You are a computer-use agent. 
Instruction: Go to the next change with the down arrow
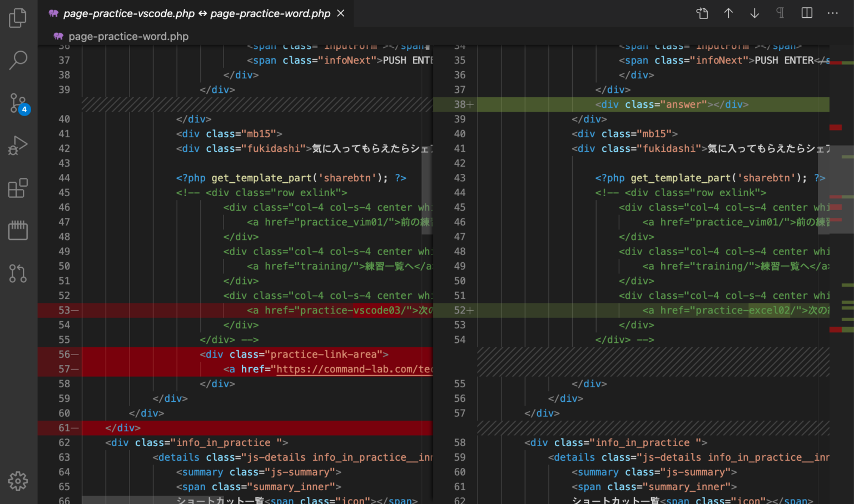[x=754, y=13]
